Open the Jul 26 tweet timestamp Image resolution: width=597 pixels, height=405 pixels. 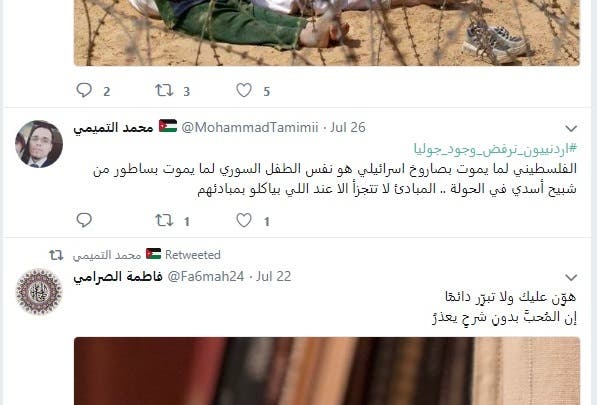[x=348, y=127]
